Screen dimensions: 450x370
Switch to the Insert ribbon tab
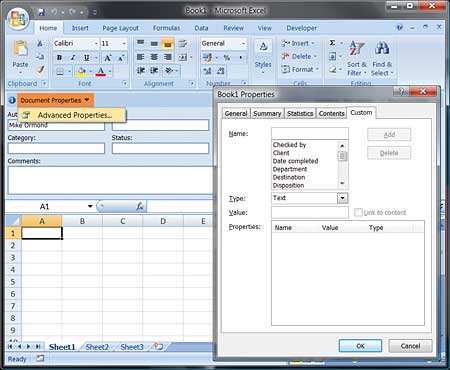point(80,28)
